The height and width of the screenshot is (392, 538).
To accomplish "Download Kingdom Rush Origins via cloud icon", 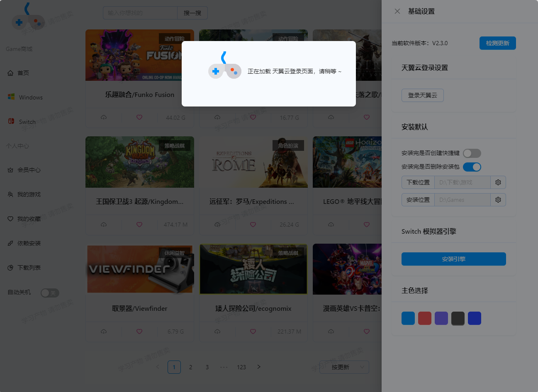I will (x=104, y=225).
